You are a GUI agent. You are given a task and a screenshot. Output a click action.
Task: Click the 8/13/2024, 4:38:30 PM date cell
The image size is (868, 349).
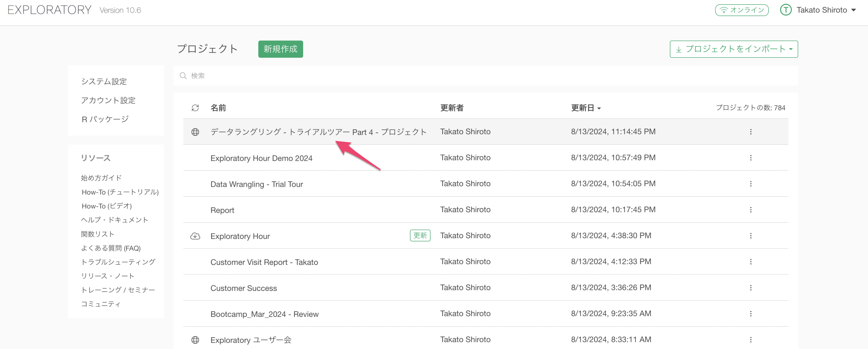611,235
